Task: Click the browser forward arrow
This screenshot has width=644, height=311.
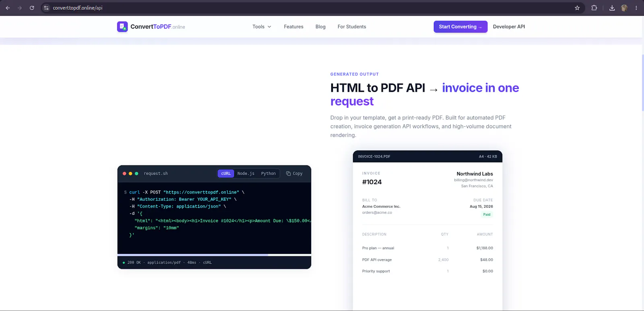Action: click(x=20, y=8)
